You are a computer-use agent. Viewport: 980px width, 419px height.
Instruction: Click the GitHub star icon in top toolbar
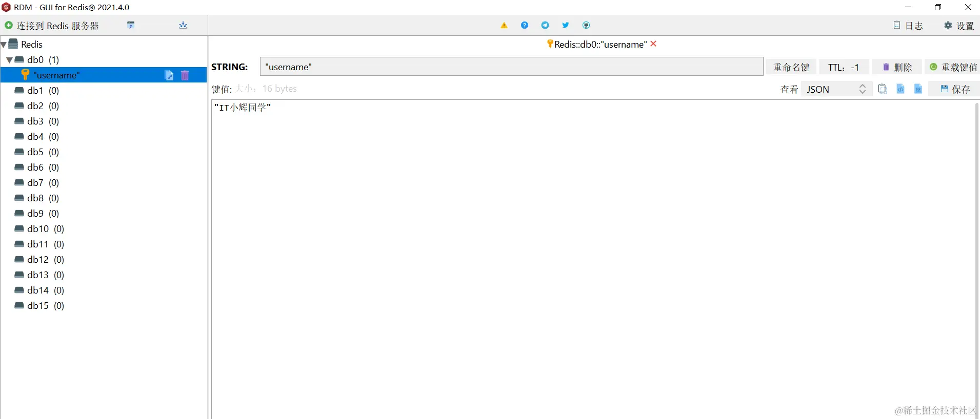586,25
